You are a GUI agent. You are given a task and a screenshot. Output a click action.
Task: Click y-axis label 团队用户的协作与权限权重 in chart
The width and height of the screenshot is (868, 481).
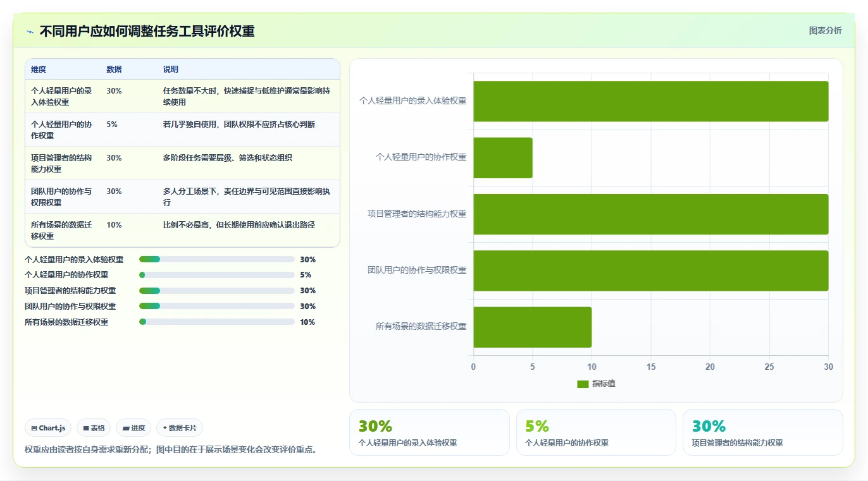418,271
